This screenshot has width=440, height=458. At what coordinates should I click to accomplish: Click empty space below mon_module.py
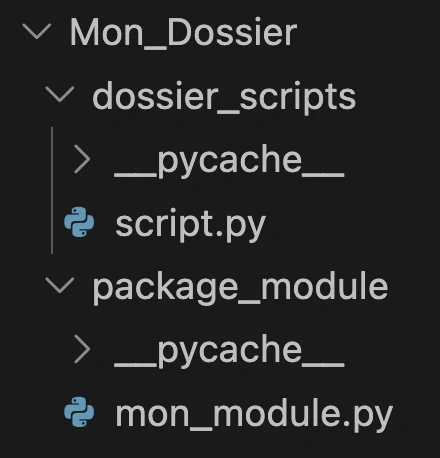pos(220,447)
